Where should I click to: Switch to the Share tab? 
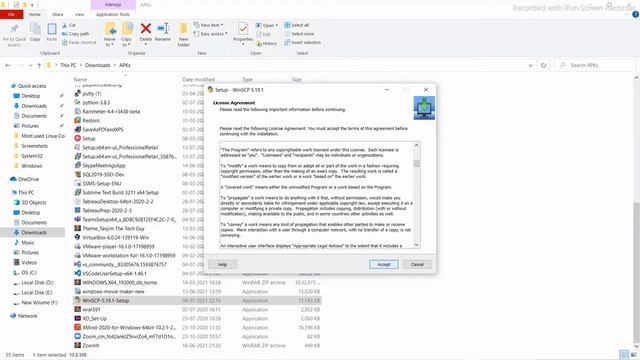click(58, 14)
